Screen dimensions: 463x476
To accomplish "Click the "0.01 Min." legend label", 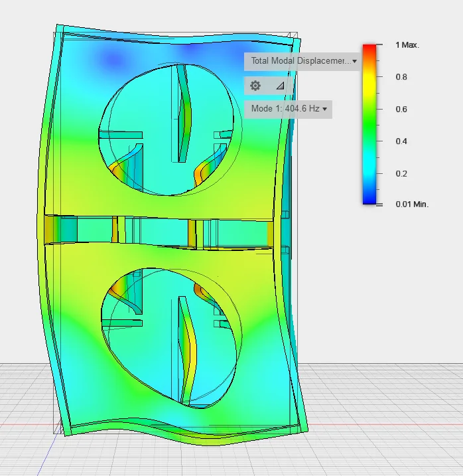I will pyautogui.click(x=412, y=204).
